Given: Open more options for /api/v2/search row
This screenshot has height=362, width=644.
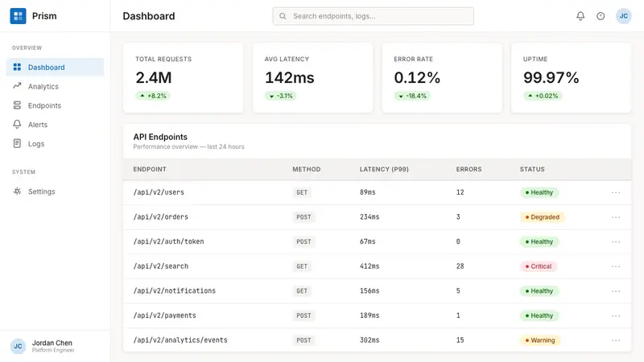Looking at the screenshot, I should (x=616, y=266).
